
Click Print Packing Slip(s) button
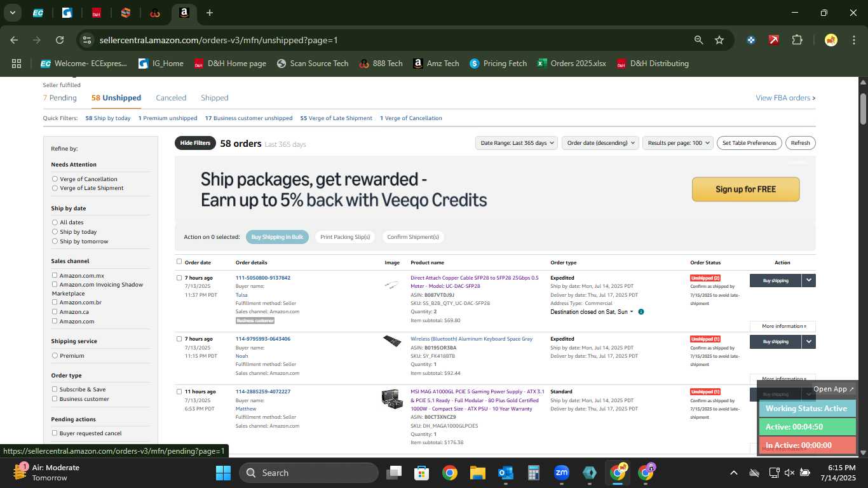[345, 237]
